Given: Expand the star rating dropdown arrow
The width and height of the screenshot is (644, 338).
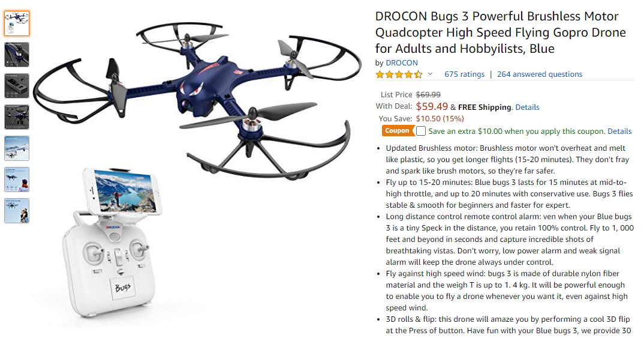Looking at the screenshot, I should tap(430, 74).
